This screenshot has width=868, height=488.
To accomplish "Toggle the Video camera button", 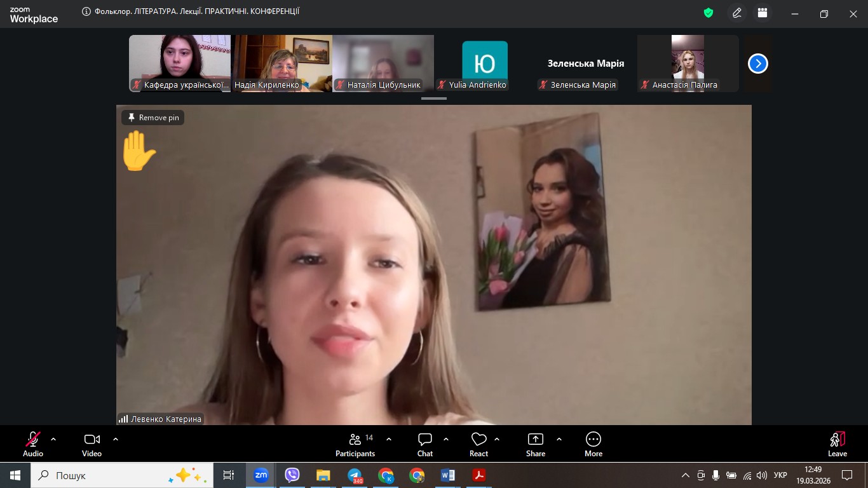I will pos(92,444).
